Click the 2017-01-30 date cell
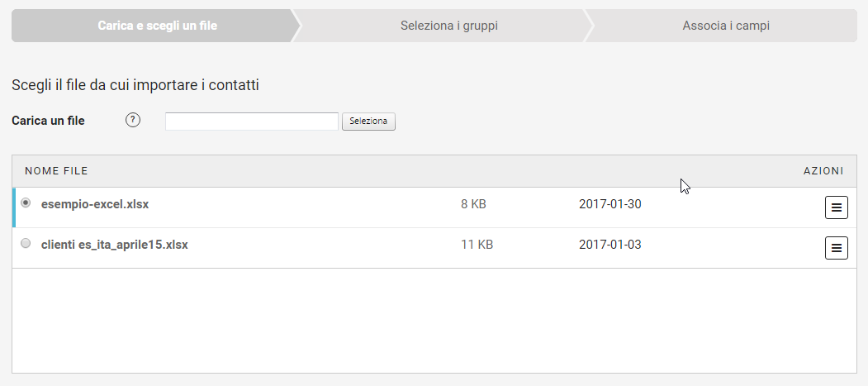The image size is (868, 386). coord(609,204)
